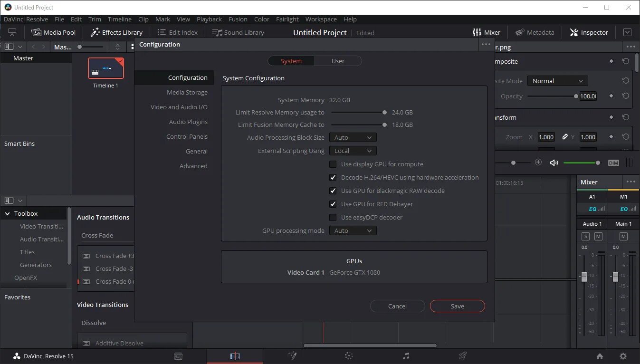This screenshot has height=364, width=640.
Task: Open Audio Processing Block Size dropdown
Action: (x=353, y=137)
